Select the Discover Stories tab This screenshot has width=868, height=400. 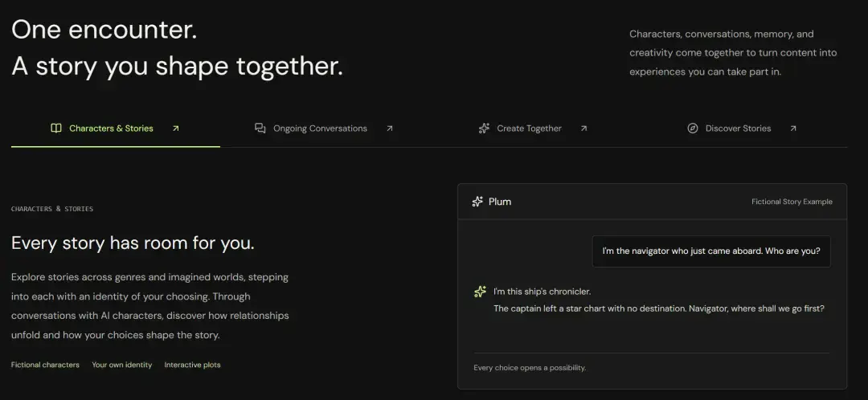743,129
